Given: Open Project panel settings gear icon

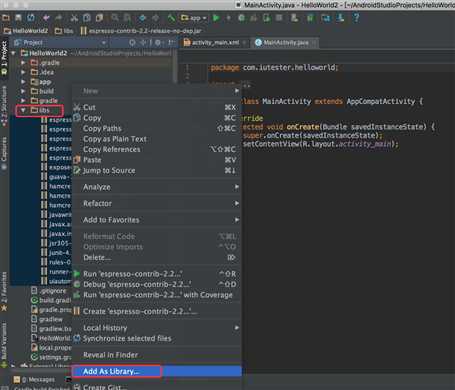Looking at the screenshot, I should click(158, 42).
